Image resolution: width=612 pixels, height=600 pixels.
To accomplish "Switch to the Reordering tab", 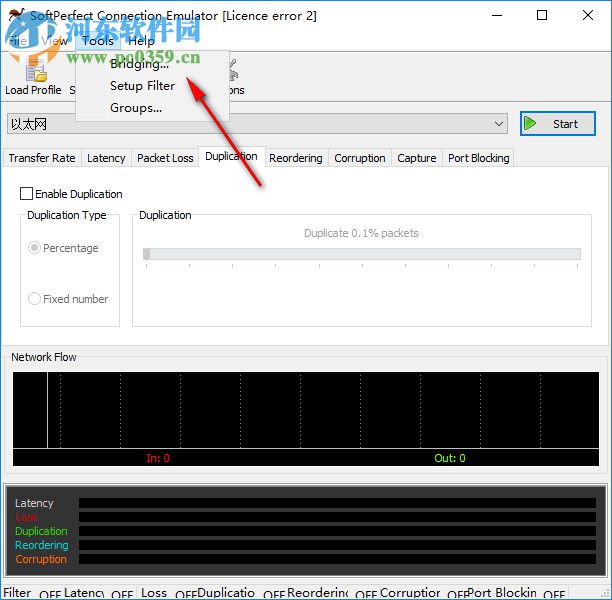I will (296, 158).
